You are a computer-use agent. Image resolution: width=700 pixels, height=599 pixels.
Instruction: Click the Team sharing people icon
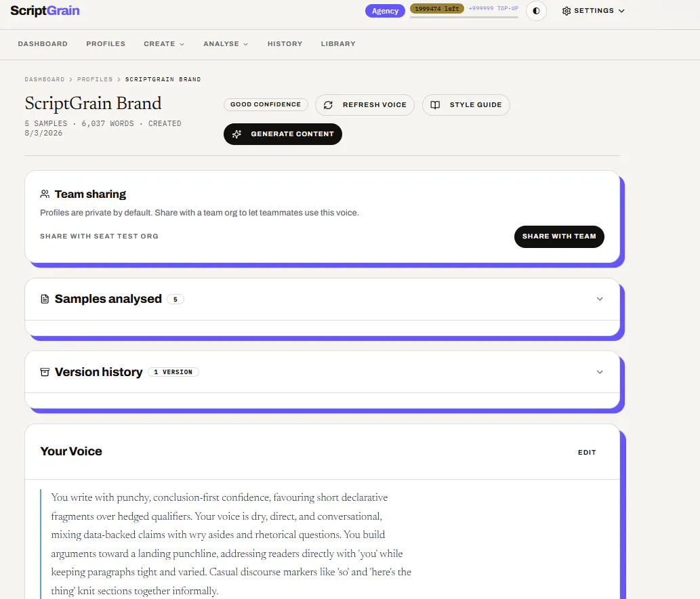pos(45,194)
